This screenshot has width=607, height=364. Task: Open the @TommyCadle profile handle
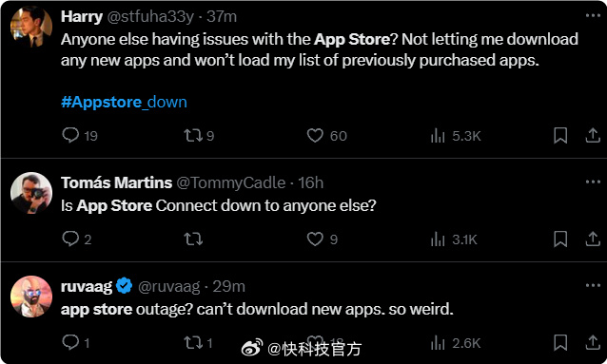click(231, 182)
